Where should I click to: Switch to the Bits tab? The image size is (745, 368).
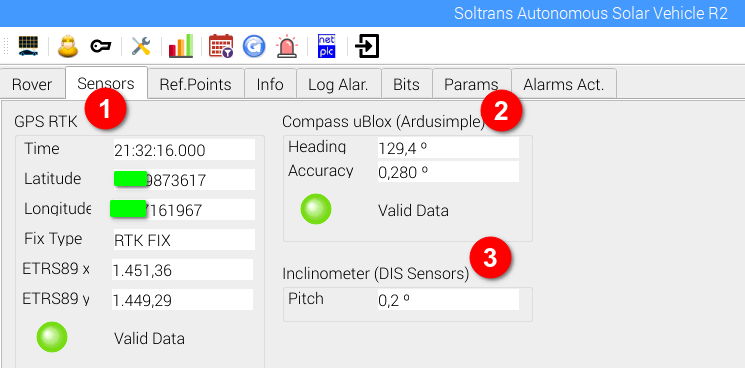pos(406,85)
